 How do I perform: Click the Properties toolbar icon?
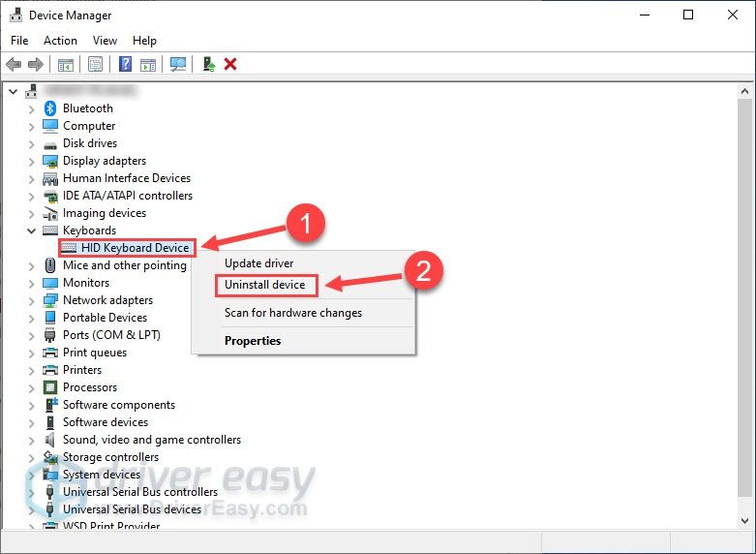tap(96, 64)
